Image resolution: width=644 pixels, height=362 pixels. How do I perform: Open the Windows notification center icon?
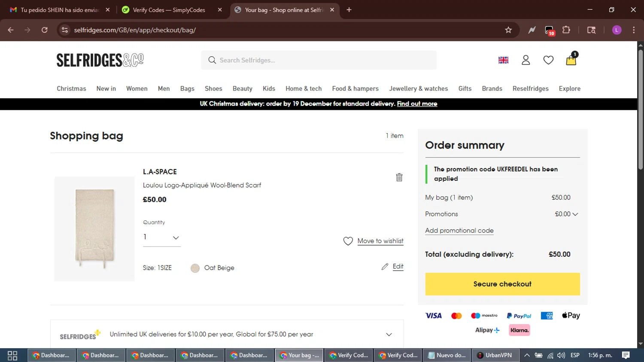click(626, 355)
